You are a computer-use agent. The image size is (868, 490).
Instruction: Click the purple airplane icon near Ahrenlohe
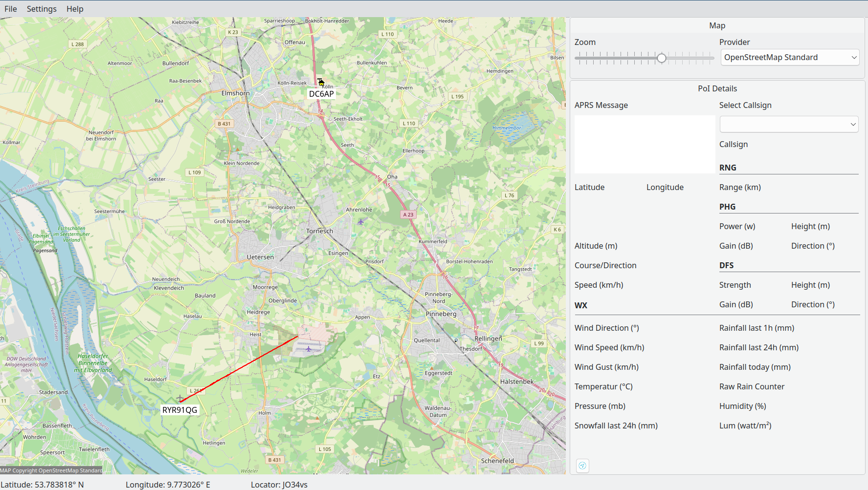(x=360, y=222)
